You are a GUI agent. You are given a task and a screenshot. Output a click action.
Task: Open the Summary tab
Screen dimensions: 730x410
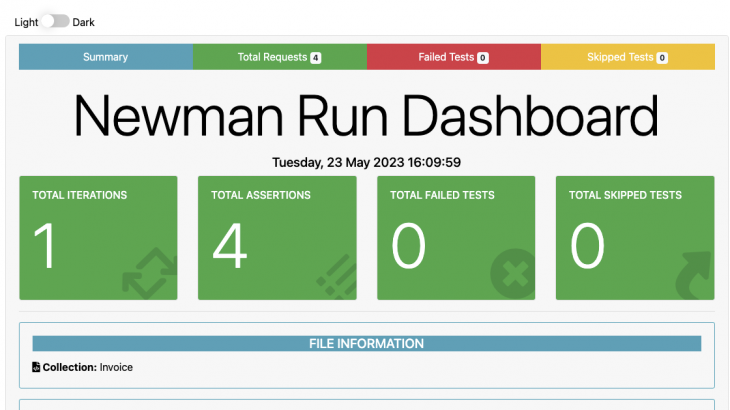[x=105, y=57]
